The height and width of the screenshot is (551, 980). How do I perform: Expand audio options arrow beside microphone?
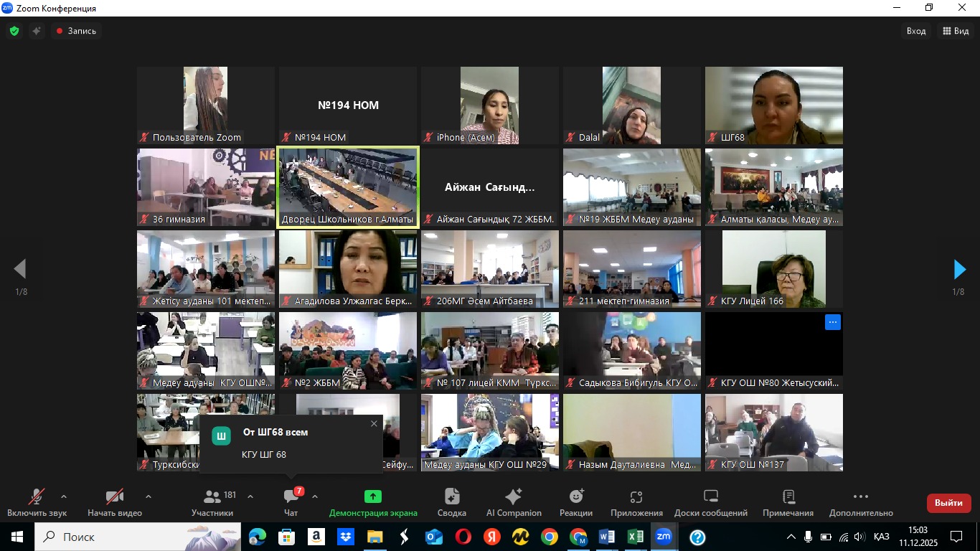(64, 496)
